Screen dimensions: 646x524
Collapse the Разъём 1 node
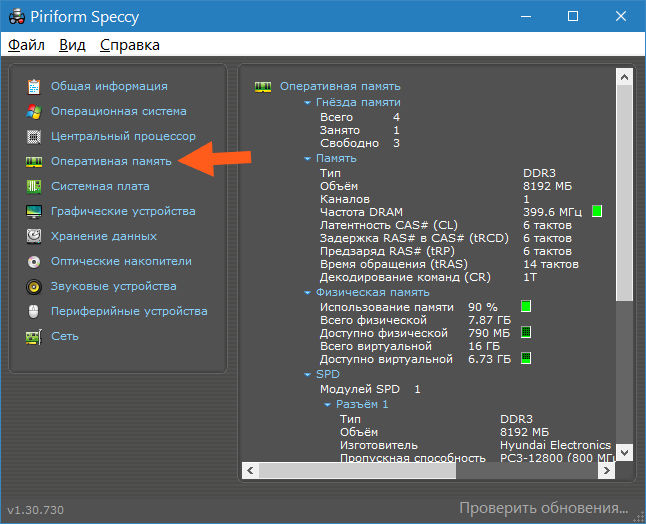(x=328, y=405)
